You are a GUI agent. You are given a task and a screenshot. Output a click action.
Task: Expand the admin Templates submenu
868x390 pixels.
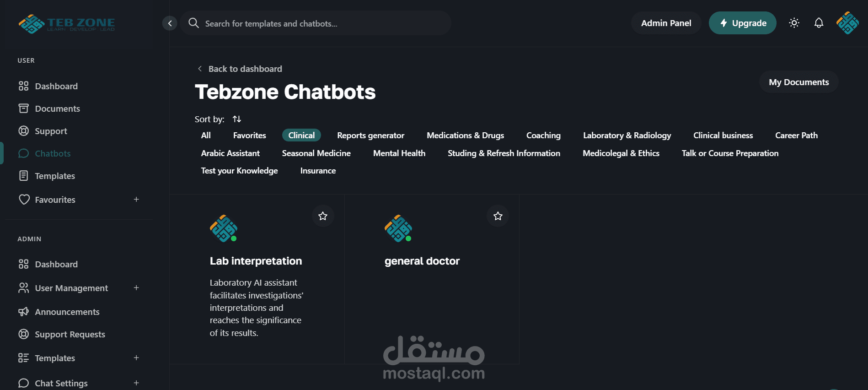(136, 358)
